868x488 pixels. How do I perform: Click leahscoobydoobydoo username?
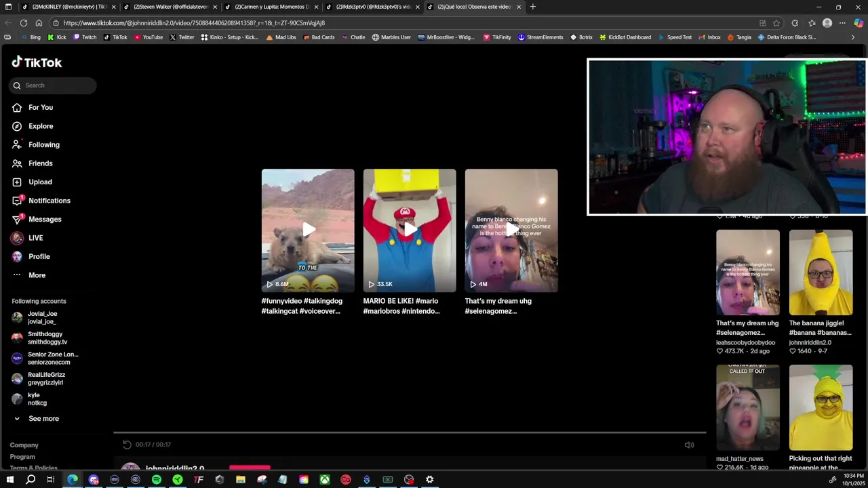745,343
